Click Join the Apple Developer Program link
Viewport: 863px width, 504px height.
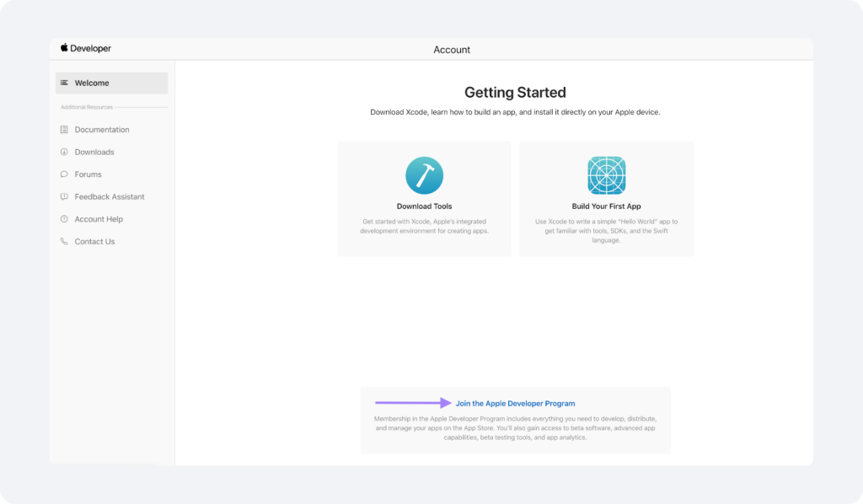pyautogui.click(x=515, y=404)
